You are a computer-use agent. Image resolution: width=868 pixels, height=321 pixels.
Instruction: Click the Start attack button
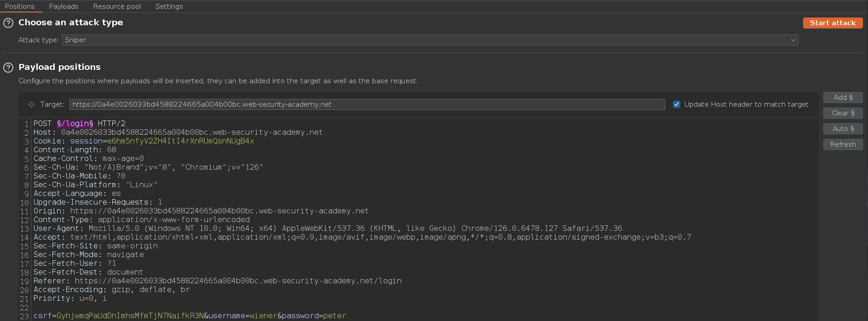click(833, 23)
